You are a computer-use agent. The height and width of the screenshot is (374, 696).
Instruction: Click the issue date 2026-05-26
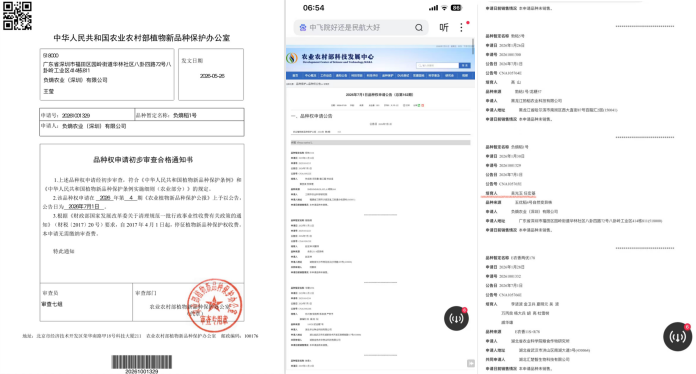[212, 76]
